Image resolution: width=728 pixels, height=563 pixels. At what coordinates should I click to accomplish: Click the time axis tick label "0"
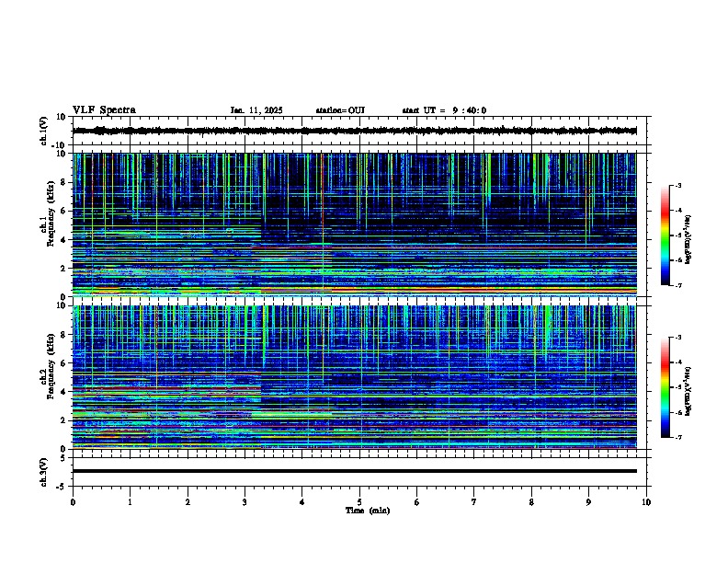click(73, 502)
